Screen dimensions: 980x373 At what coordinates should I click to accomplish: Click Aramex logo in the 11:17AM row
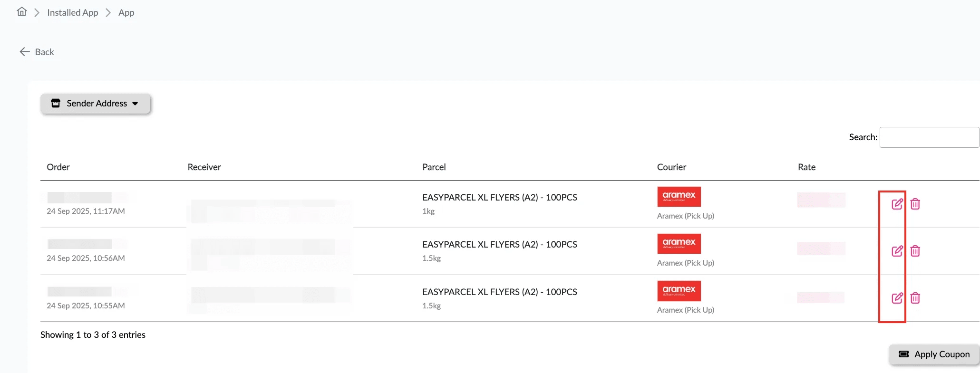coord(679,196)
